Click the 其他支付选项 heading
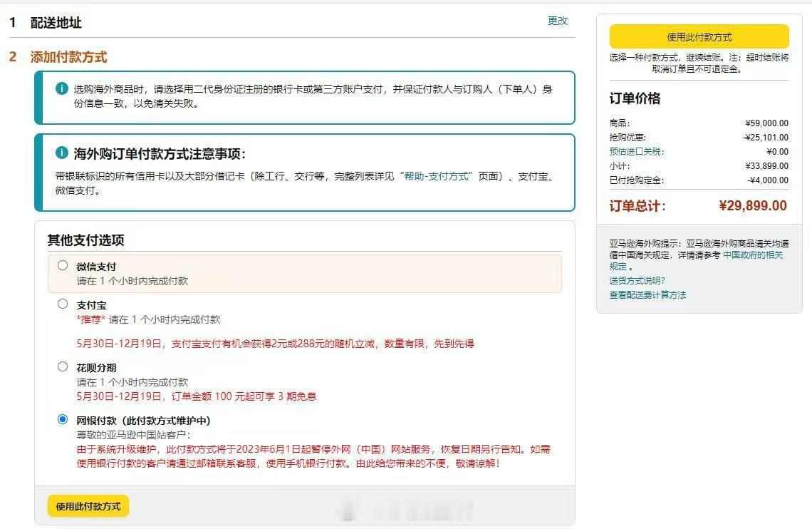 point(86,240)
